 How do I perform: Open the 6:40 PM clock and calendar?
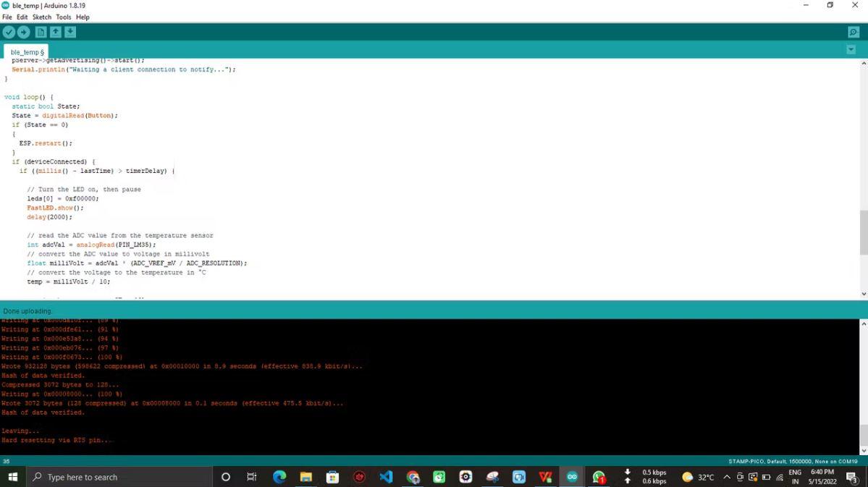pos(822,477)
